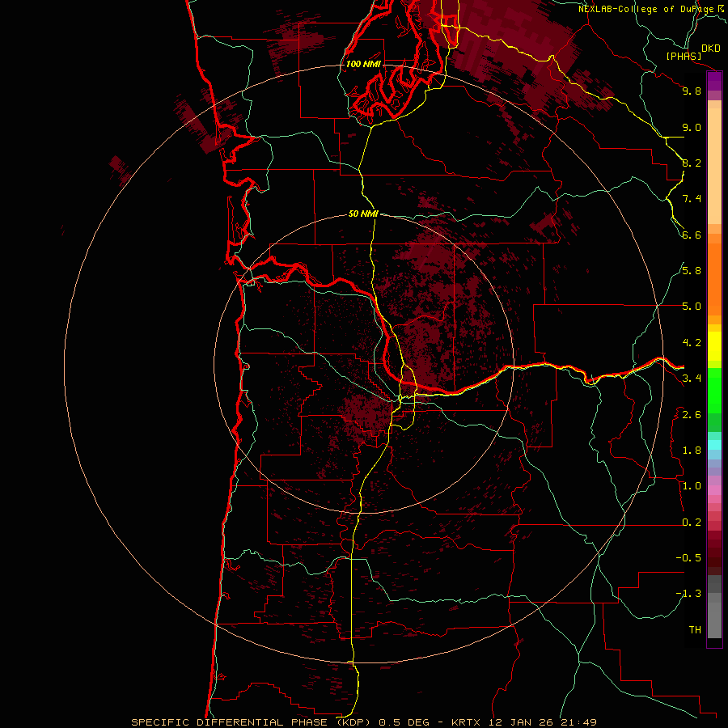Pick the bright green segment of the color scale

[x=714, y=391]
